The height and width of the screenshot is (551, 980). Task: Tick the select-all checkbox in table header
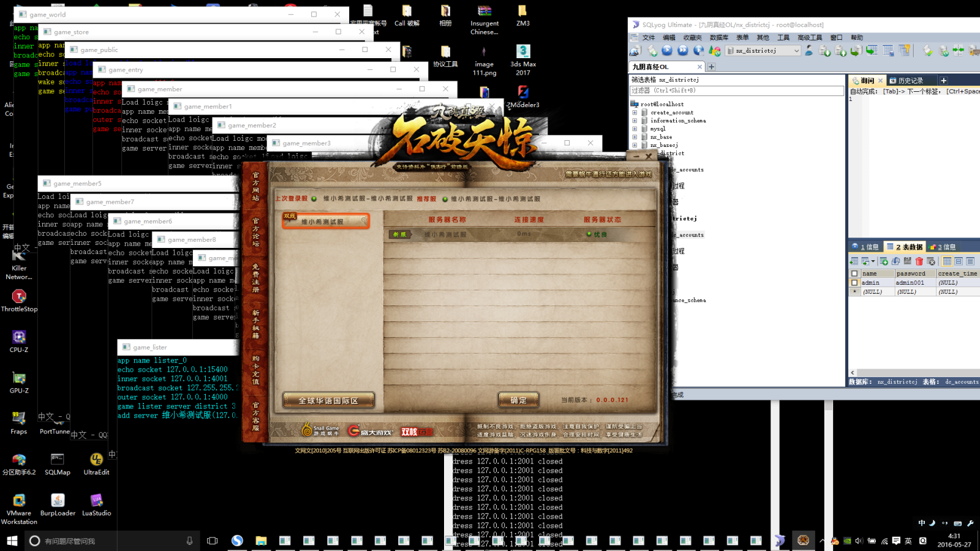click(x=854, y=274)
